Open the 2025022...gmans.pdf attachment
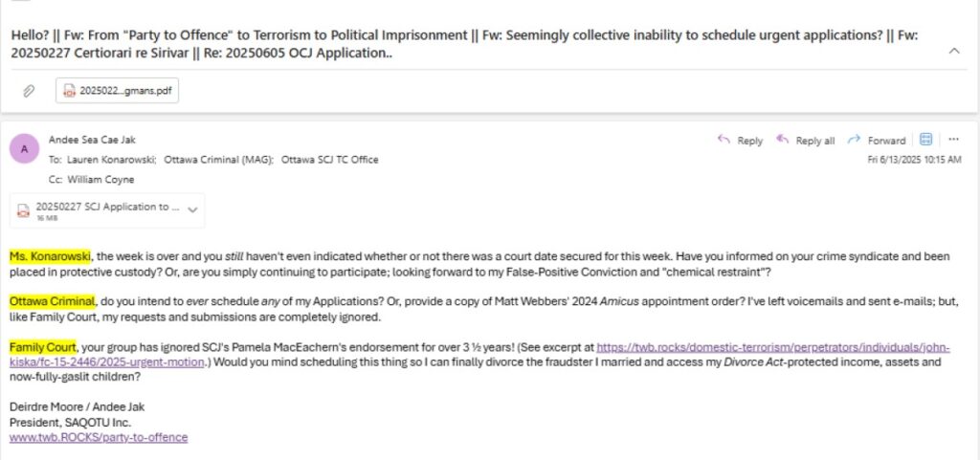The width and height of the screenshot is (980, 460). pyautogui.click(x=117, y=91)
